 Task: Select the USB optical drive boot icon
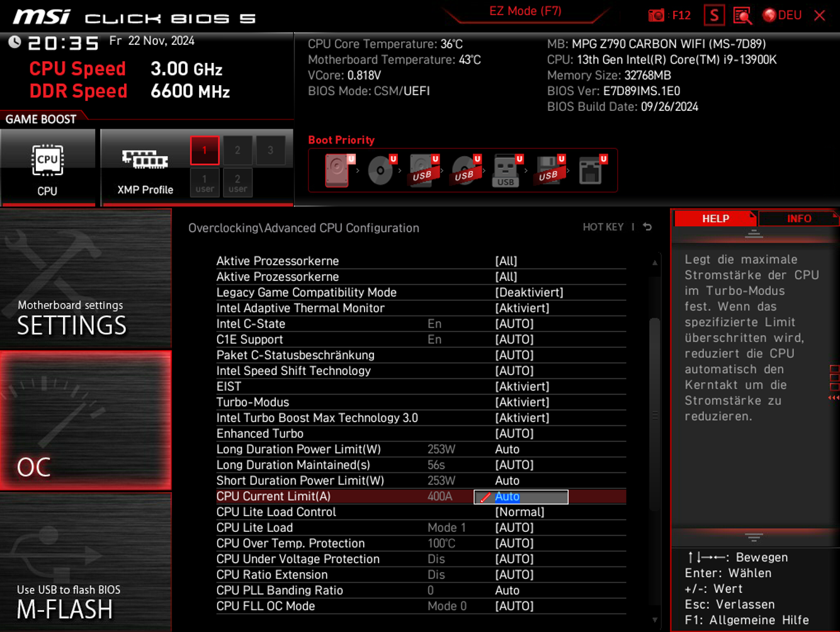pyautogui.click(x=466, y=170)
